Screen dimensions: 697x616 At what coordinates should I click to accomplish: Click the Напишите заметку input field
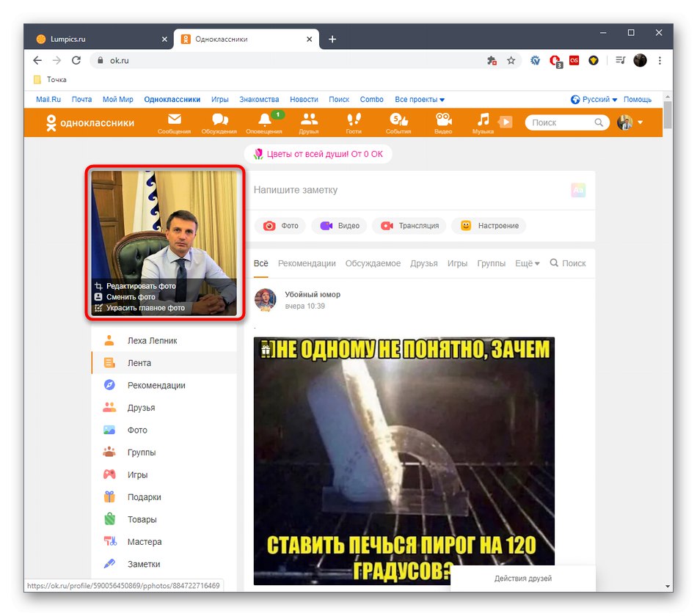click(x=409, y=190)
